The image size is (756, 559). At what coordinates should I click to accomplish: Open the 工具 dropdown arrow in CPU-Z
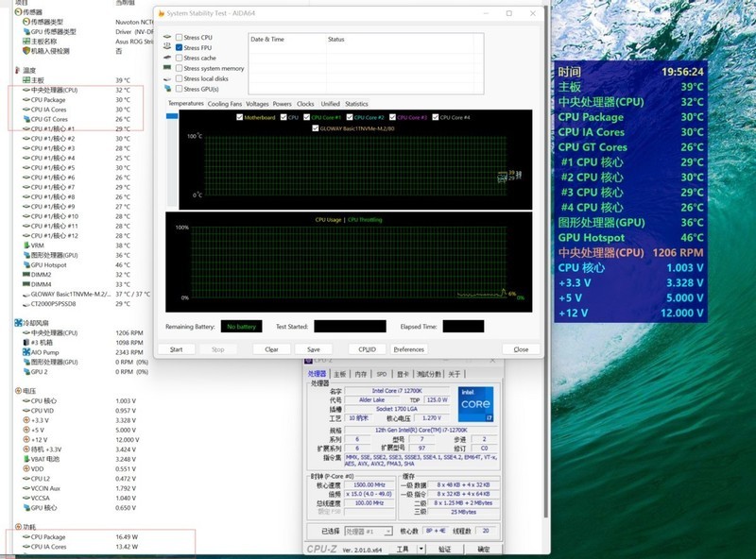[420, 549]
